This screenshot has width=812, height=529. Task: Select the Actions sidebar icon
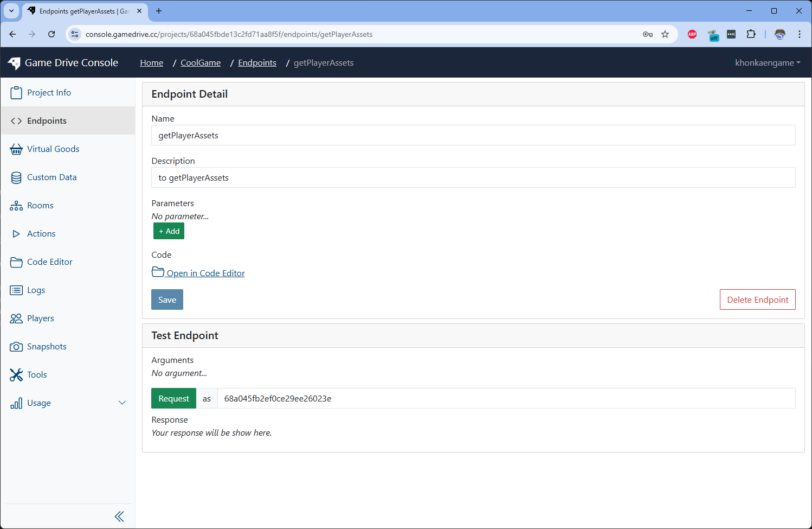click(x=16, y=233)
